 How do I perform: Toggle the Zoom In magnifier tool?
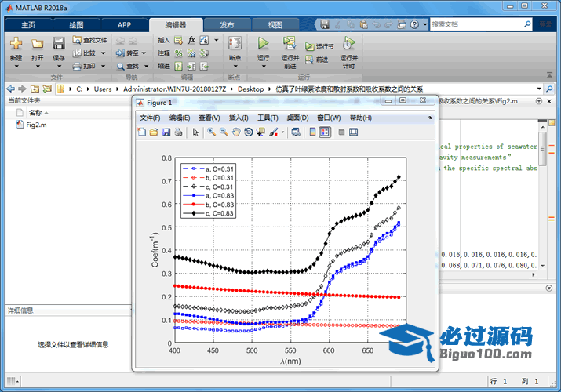[x=211, y=132]
